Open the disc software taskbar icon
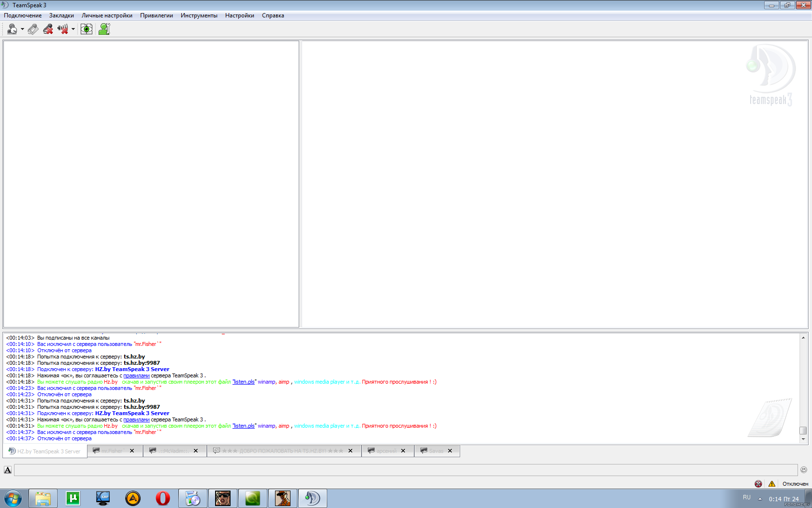This screenshot has width=812, height=508. click(x=193, y=498)
